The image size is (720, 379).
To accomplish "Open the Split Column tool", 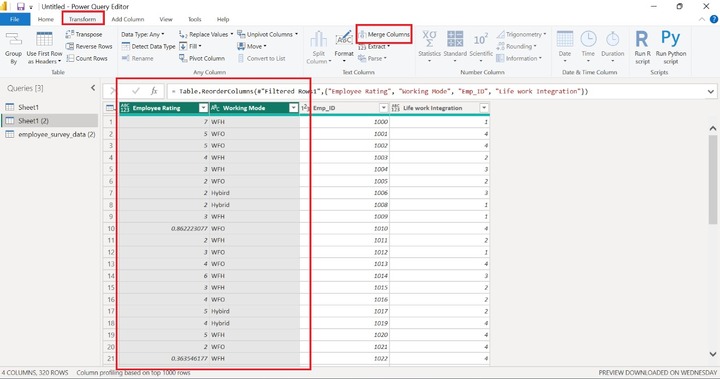I will coord(319,47).
